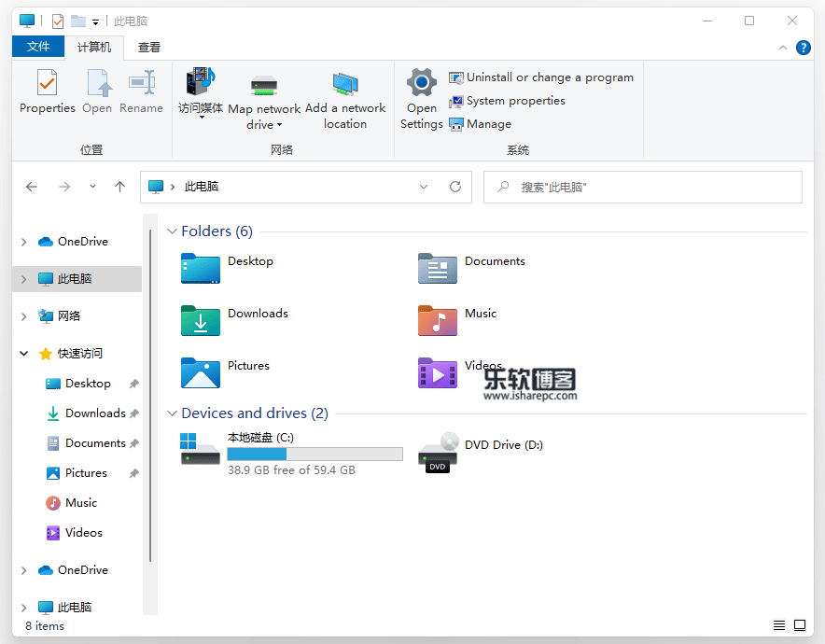Open Settings via the gear icon
Viewport: 825px width, 644px height.
pos(421,84)
